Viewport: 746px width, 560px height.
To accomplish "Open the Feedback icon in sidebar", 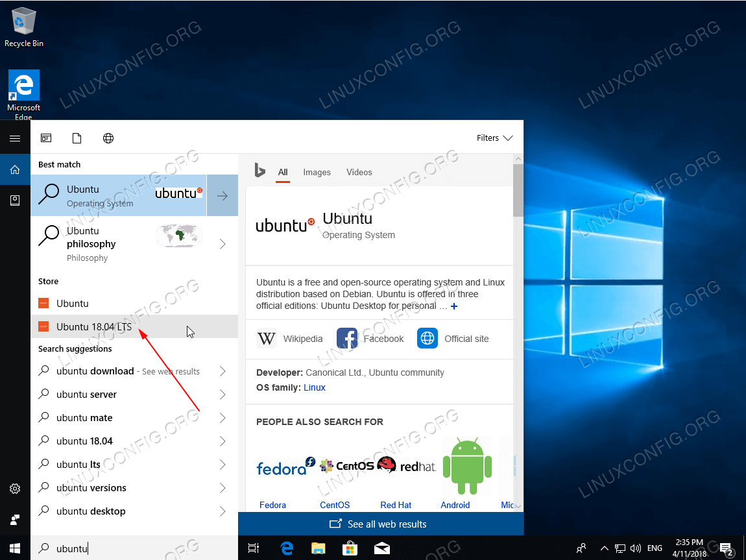I will click(15, 520).
